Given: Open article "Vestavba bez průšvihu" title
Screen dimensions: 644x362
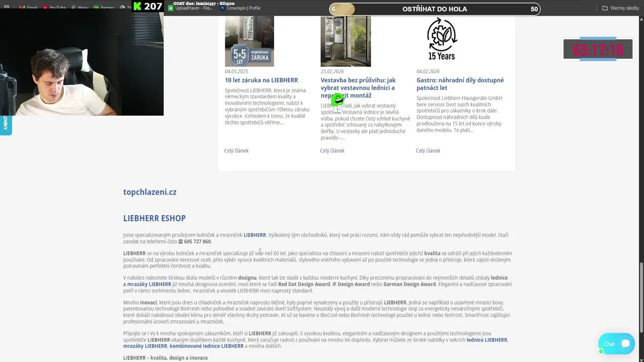Looking at the screenshot, I should point(358,87).
